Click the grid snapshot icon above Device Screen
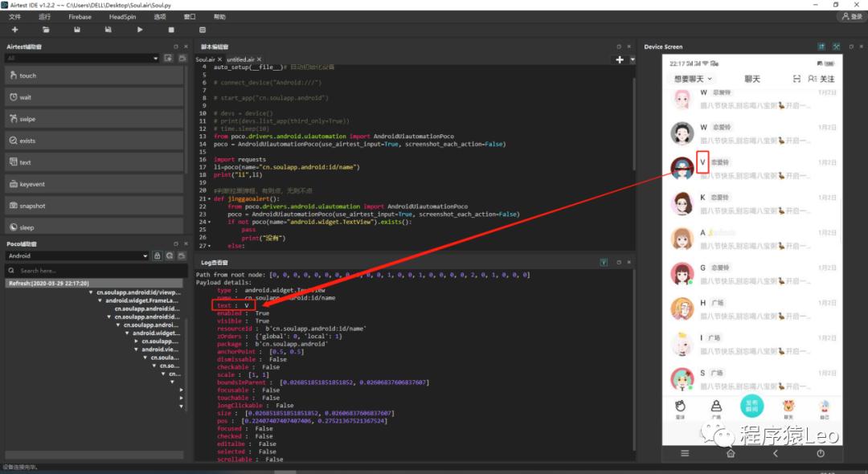868x474 pixels. click(x=819, y=47)
